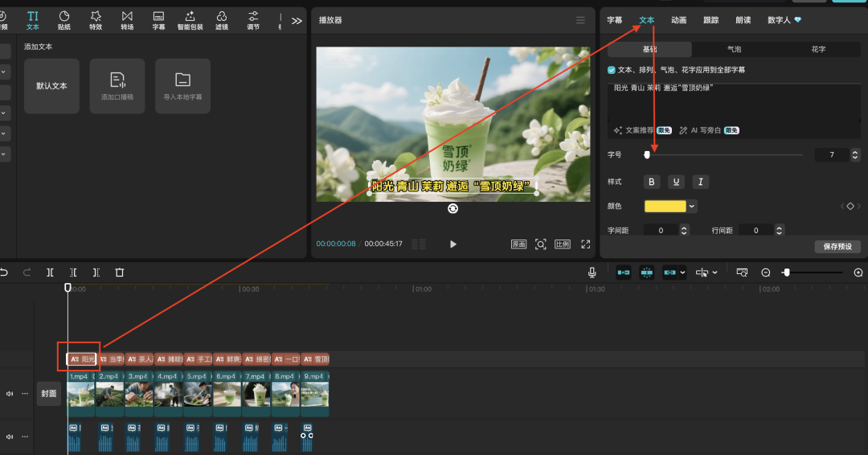Screen dimensions: 868x455
Task: Expand the text color dropdown arrow
Action: 692,207
